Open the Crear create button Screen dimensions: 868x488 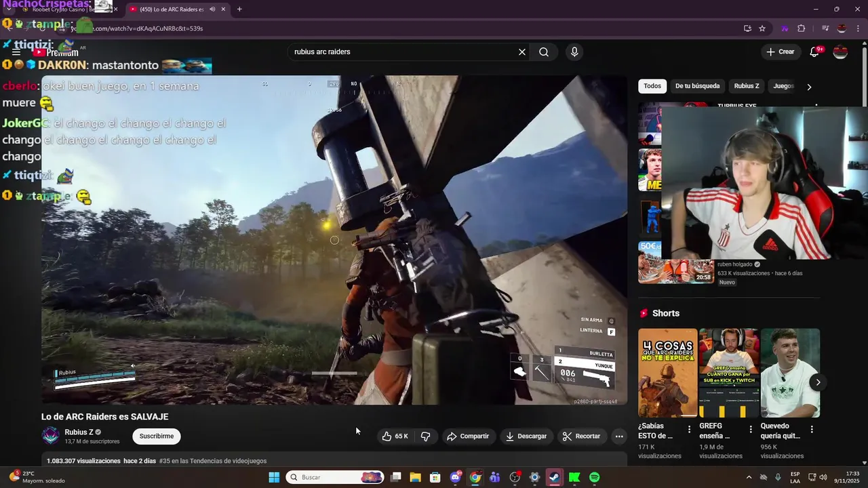point(780,52)
